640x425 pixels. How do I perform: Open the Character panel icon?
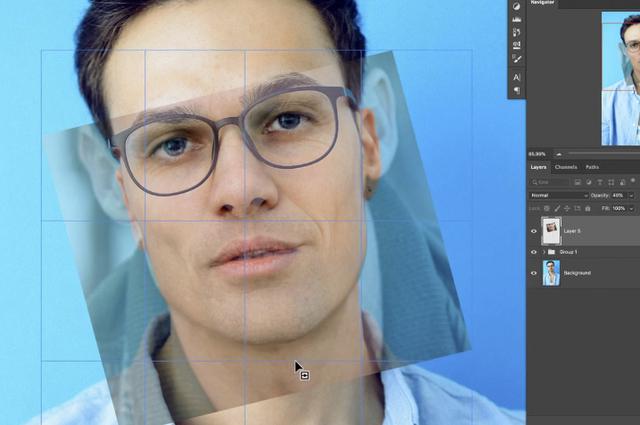pos(516,77)
